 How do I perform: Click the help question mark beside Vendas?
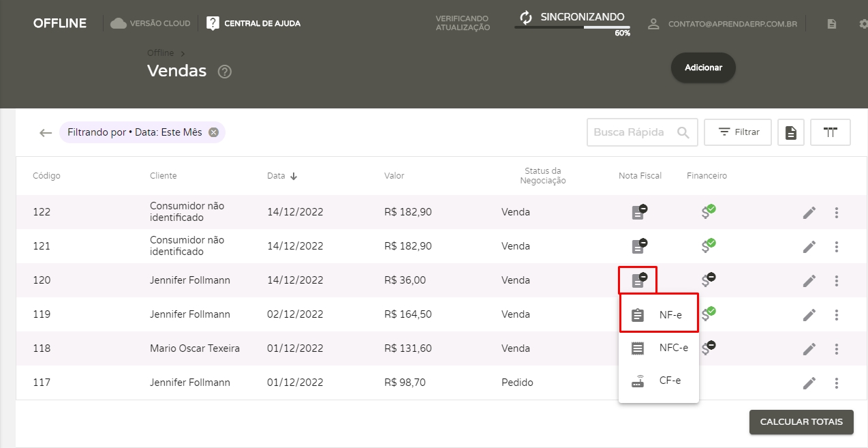[x=225, y=72]
